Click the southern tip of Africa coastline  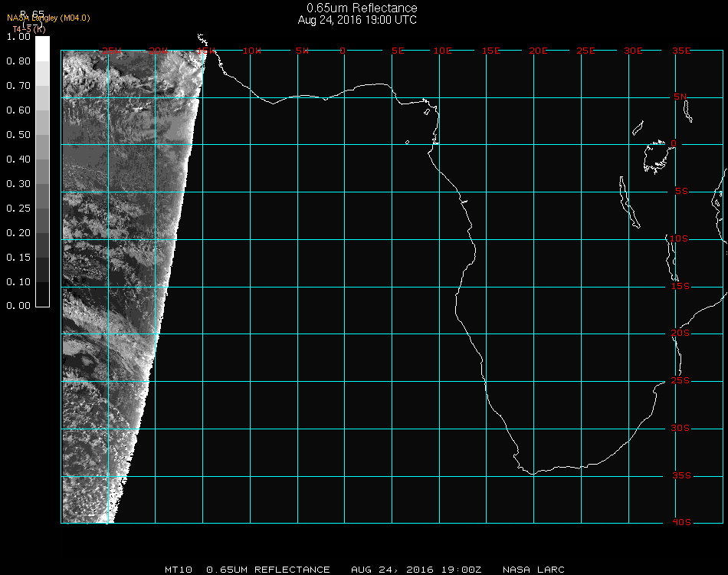coord(532,472)
